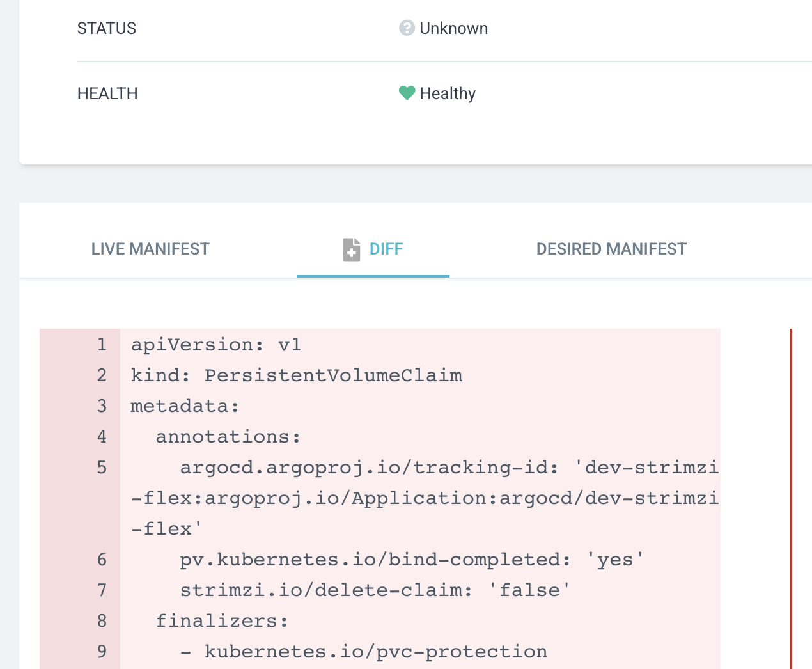
Task: Click line number 9 in diff gutter
Action: [x=102, y=652]
